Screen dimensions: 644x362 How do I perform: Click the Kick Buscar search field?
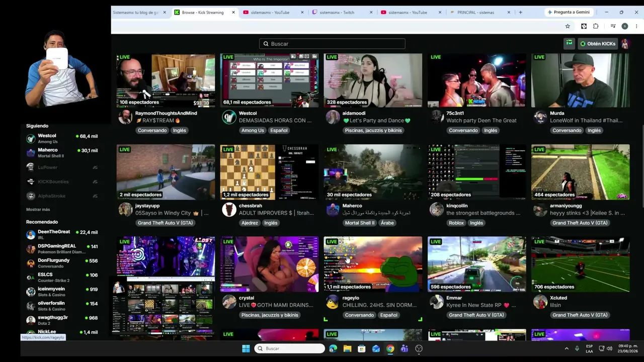[332, 44]
